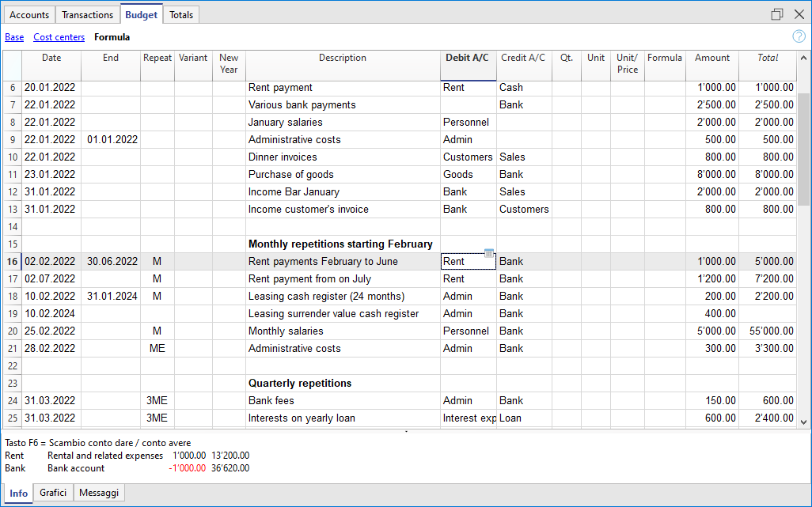The image size is (812, 507).
Task: Open the Debit A/C cell dropdown icon
Action: [x=488, y=254]
